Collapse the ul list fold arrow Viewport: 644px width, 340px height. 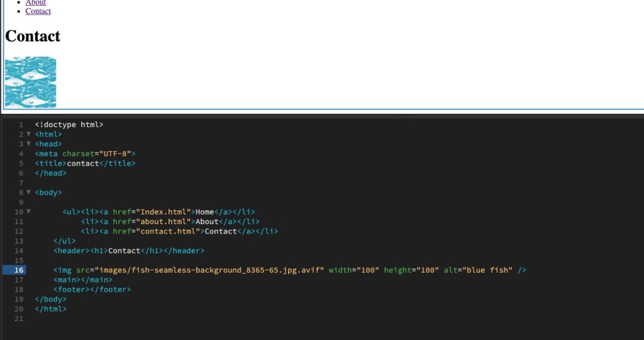[x=28, y=212]
